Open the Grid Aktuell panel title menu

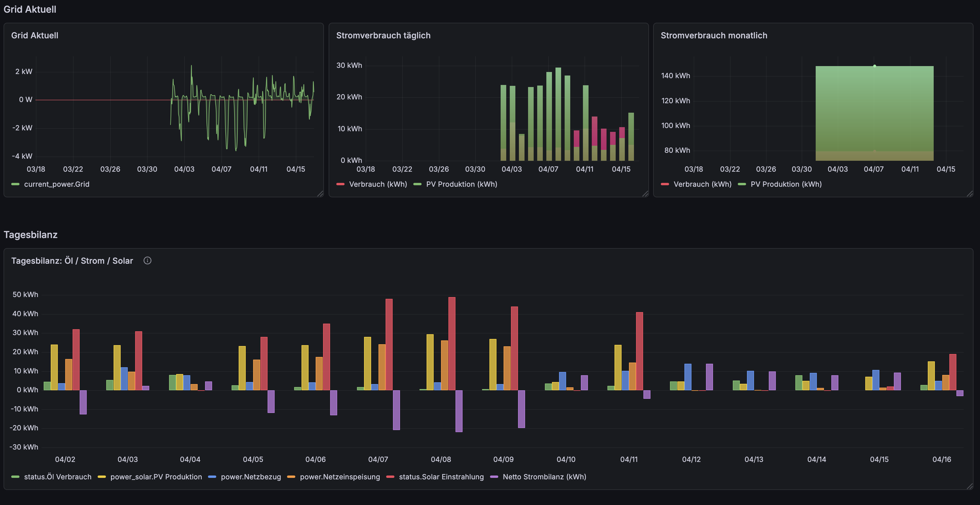click(x=35, y=35)
